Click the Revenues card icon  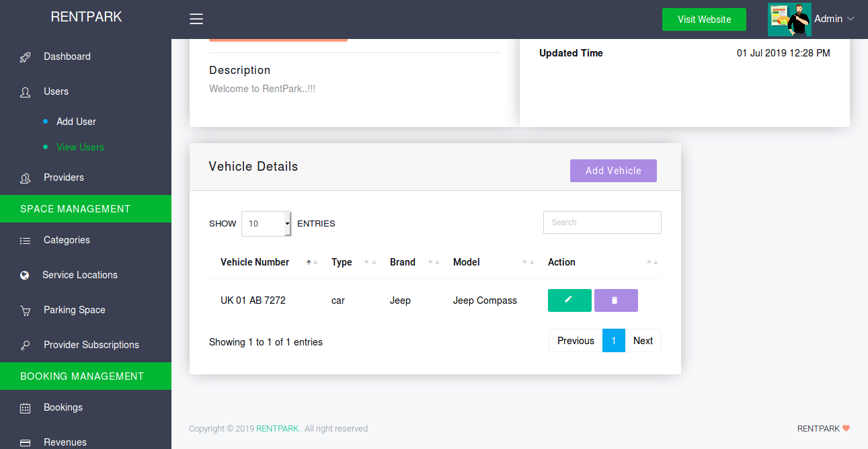pyautogui.click(x=26, y=443)
